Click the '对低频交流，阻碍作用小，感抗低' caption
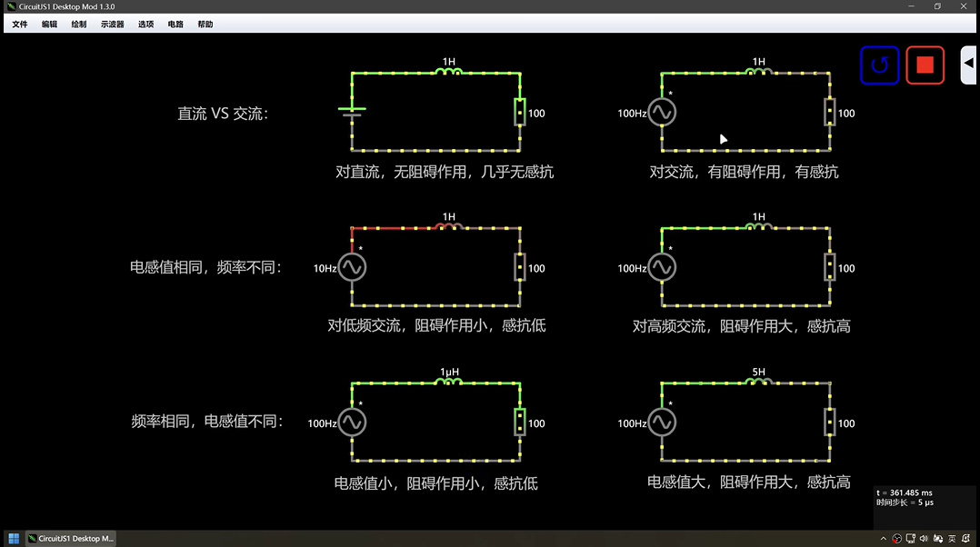Screen dimensions: 980x547 (436, 326)
